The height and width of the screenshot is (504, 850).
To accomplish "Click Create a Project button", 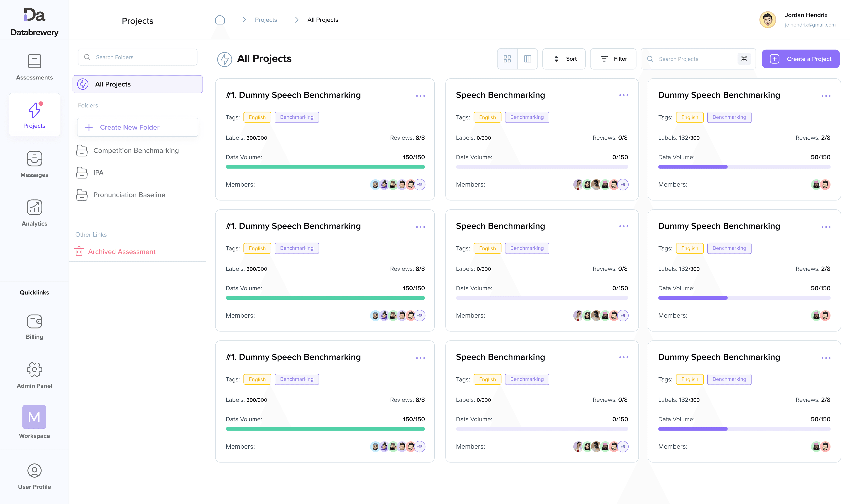I will (800, 59).
